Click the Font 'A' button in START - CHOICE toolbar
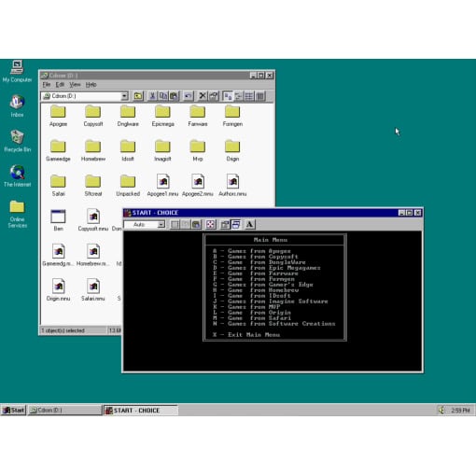Viewport: 476px width, 476px height. [x=249, y=224]
